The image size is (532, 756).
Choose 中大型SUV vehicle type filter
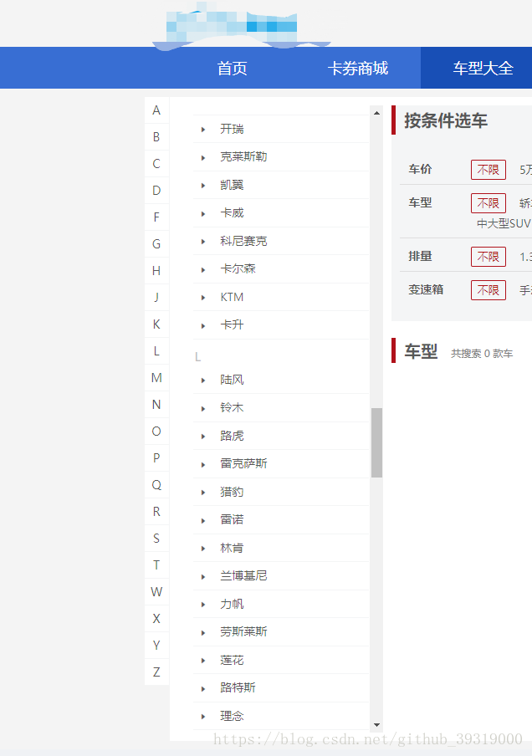tap(504, 223)
